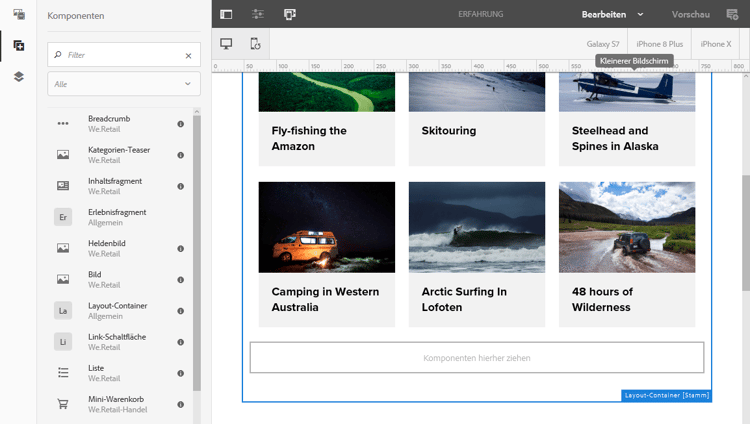Select the Breadcrumb component
750x424 pixels.
tap(120, 123)
